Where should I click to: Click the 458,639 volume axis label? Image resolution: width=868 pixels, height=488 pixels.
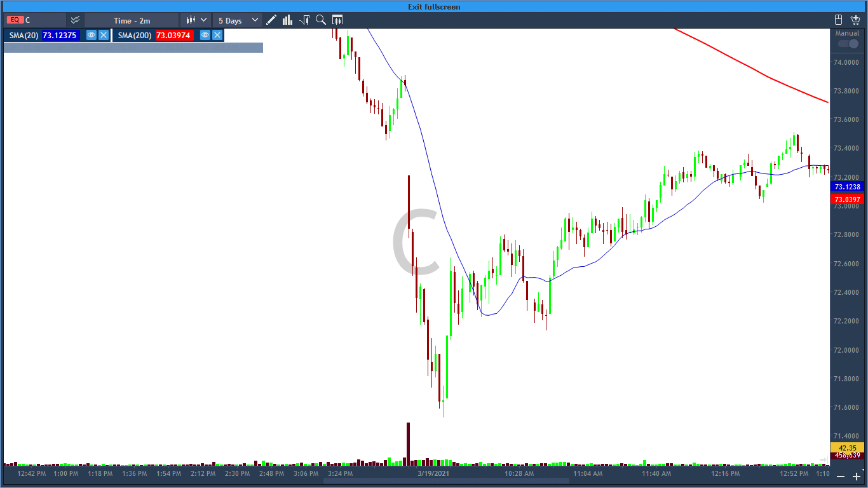pyautogui.click(x=848, y=455)
